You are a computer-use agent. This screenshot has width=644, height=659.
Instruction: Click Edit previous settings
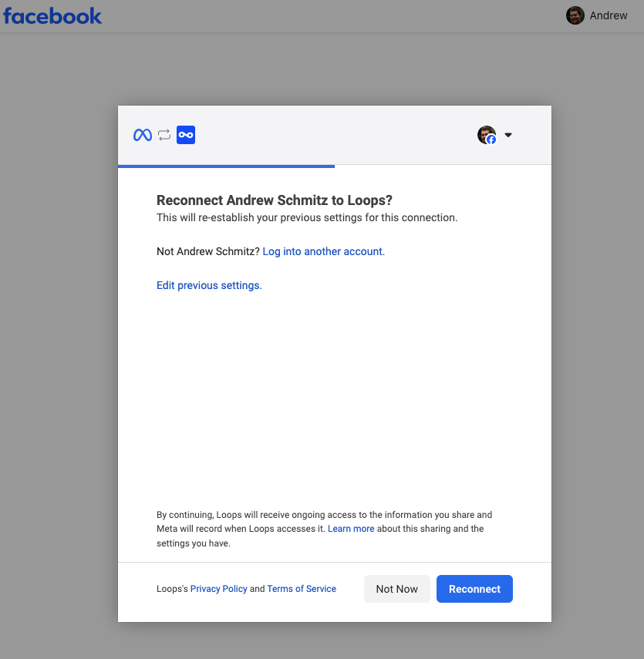click(208, 285)
